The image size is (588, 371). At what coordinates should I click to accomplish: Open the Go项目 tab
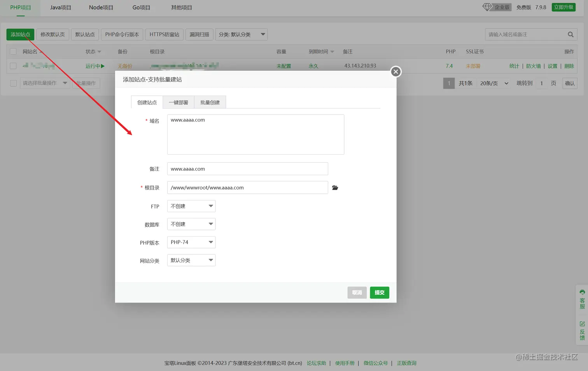point(141,7)
